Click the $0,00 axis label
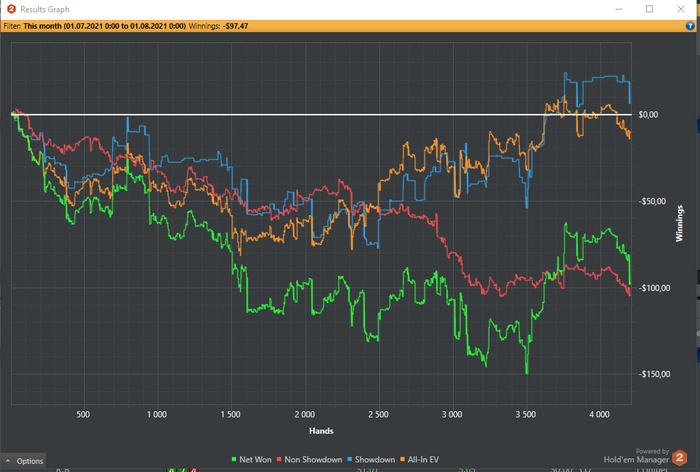Screen dimensions: 700x472 pos(648,115)
